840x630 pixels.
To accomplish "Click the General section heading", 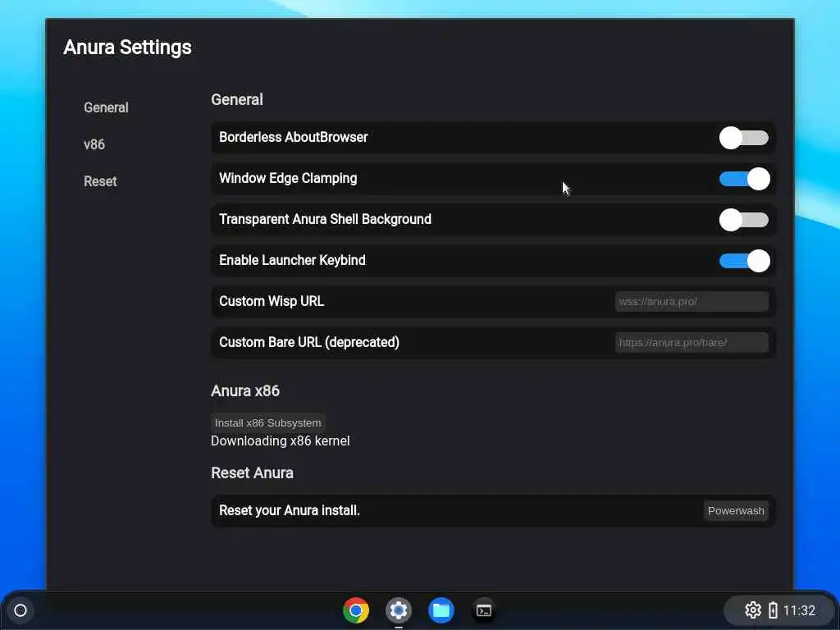I will pyautogui.click(x=237, y=99).
